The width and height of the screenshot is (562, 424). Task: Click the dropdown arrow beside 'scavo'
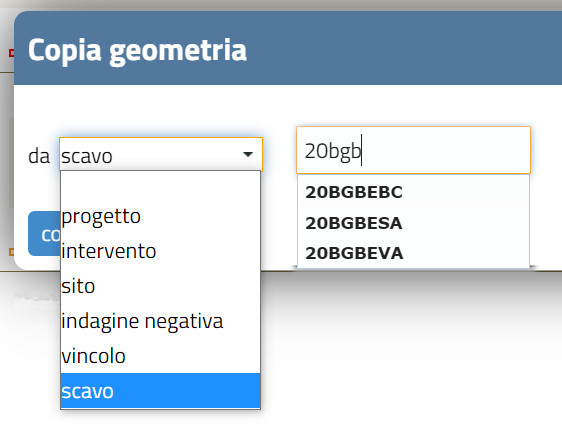click(x=248, y=154)
